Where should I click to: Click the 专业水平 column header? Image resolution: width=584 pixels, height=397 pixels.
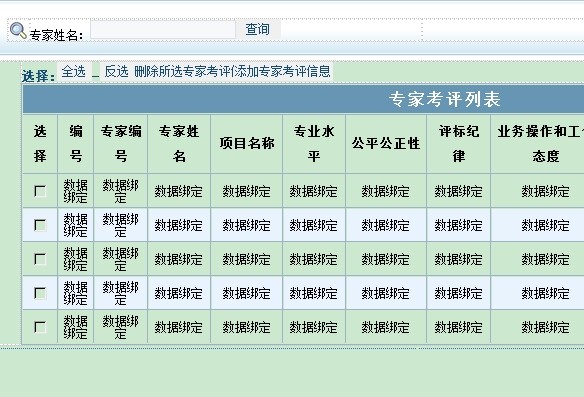[314, 144]
